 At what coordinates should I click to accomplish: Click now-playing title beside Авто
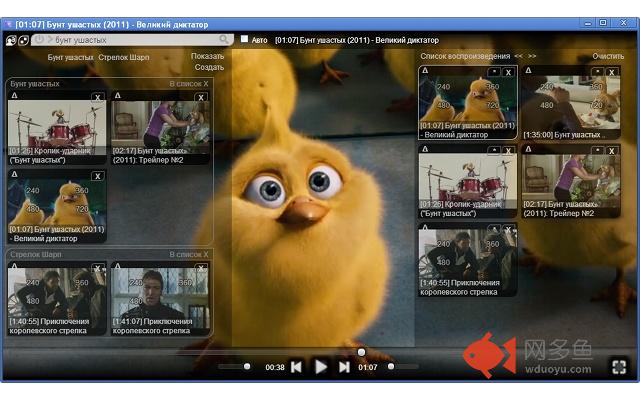pyautogui.click(x=357, y=40)
